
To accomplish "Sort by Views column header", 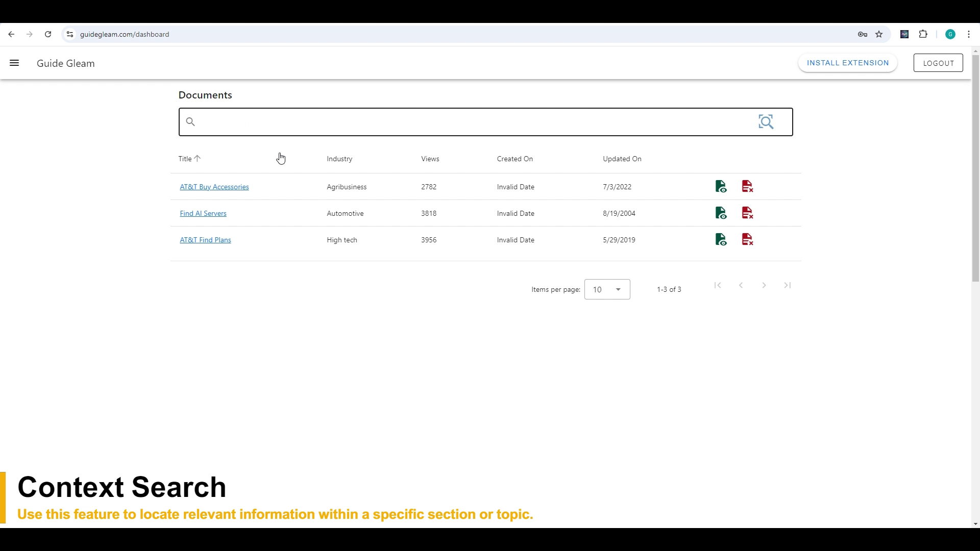I will point(430,159).
